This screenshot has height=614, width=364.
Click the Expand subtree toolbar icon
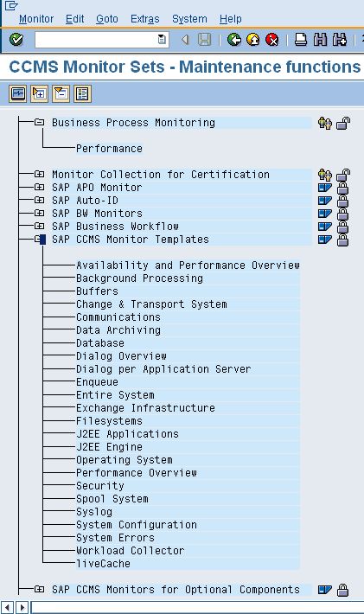(39, 93)
